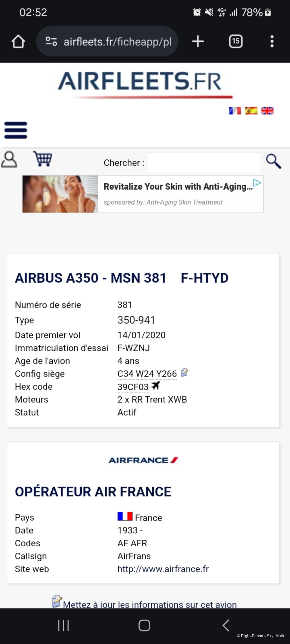
Task: Tap the Android back navigation button
Action: [226, 625]
